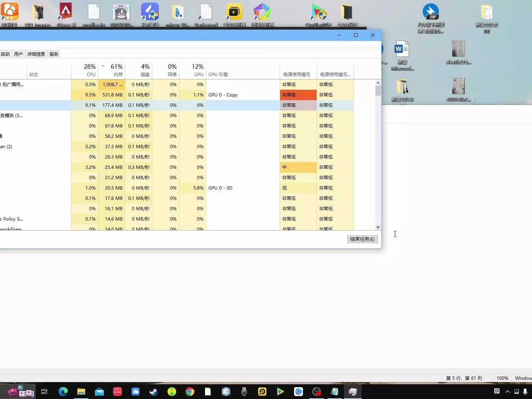Launch the 无界趣连 shortcut icon
Image resolution: width=532 pixels, height=399 pixels.
[x=150, y=15]
